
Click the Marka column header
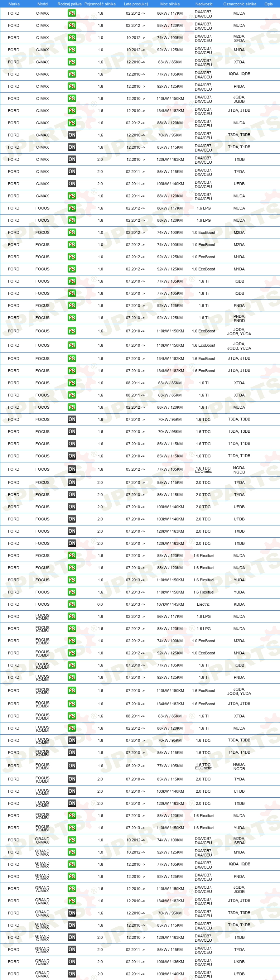[14, 4]
